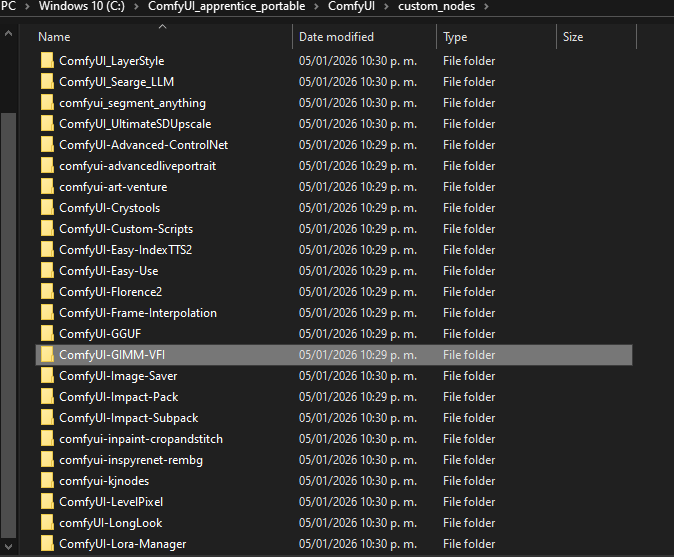The height and width of the screenshot is (557, 674).
Task: Click the ComfyUI-Advanced-ControlNet folder icon
Action: pos(47,145)
